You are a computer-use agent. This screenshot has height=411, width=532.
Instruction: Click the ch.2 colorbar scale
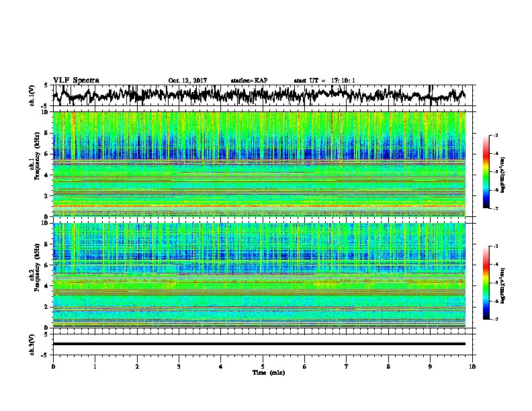(x=486, y=283)
